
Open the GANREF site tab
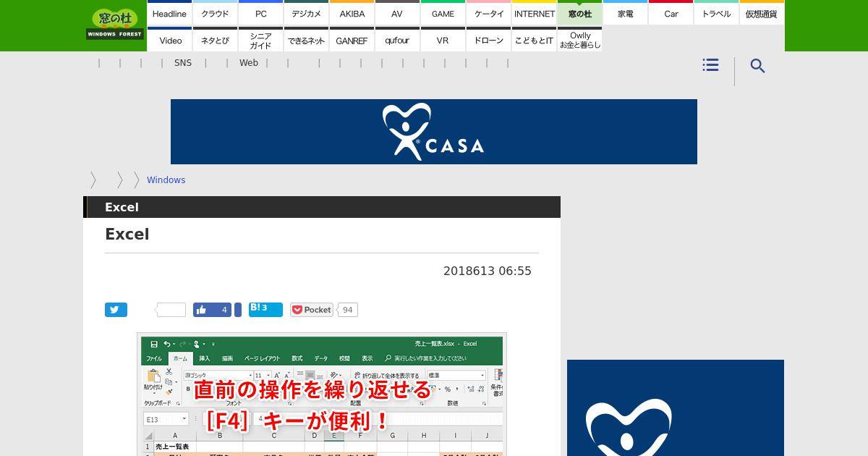tap(352, 41)
